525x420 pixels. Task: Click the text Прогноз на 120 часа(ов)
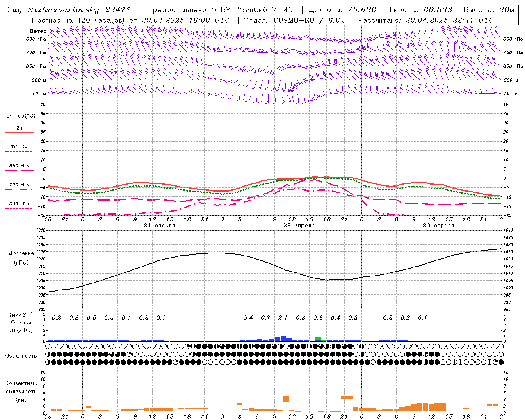79,20
